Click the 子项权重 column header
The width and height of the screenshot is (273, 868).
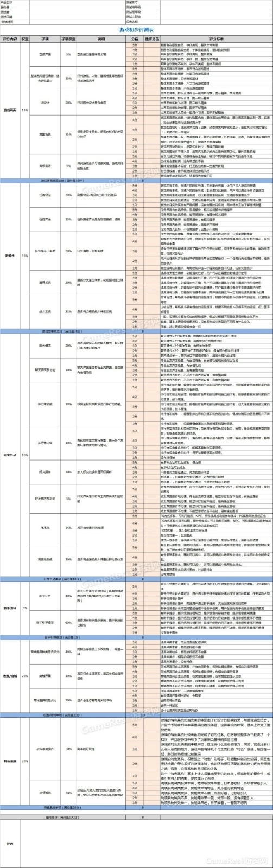coord(68,39)
